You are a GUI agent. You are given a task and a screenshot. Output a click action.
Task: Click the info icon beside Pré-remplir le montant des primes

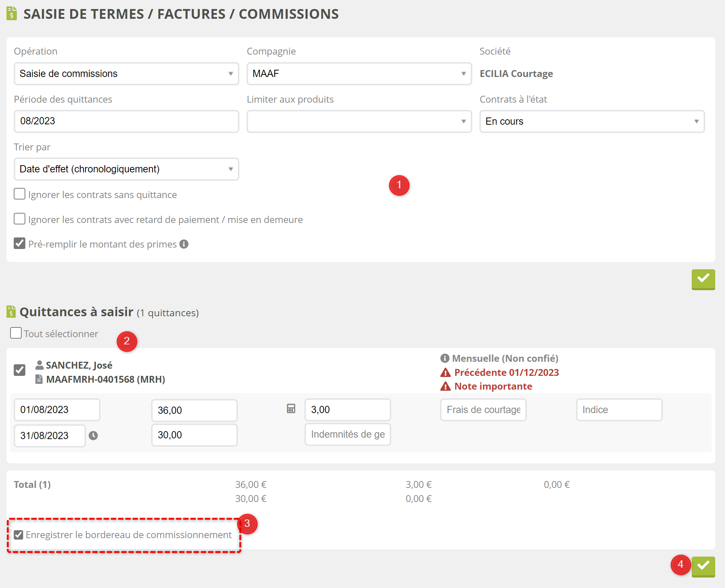pyautogui.click(x=184, y=244)
